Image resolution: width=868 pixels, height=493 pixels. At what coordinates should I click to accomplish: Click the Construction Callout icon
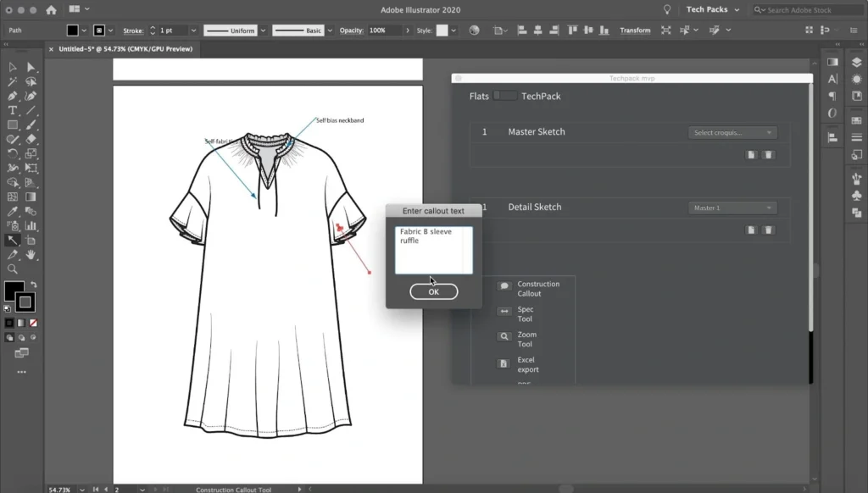point(504,286)
